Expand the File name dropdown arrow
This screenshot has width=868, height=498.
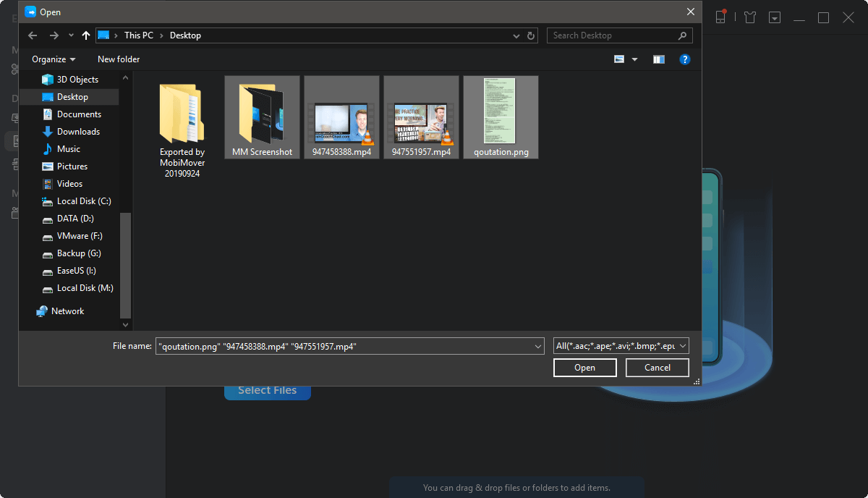(x=538, y=347)
